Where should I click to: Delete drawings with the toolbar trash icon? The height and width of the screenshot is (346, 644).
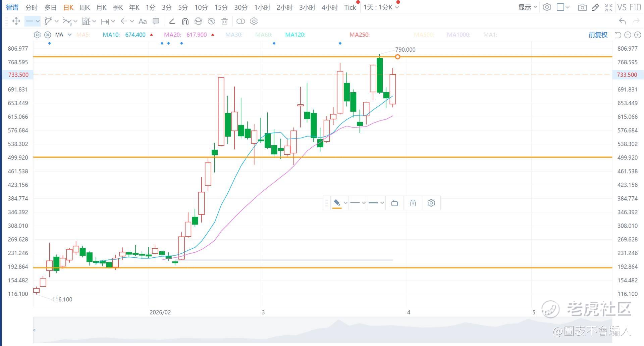[x=224, y=21]
